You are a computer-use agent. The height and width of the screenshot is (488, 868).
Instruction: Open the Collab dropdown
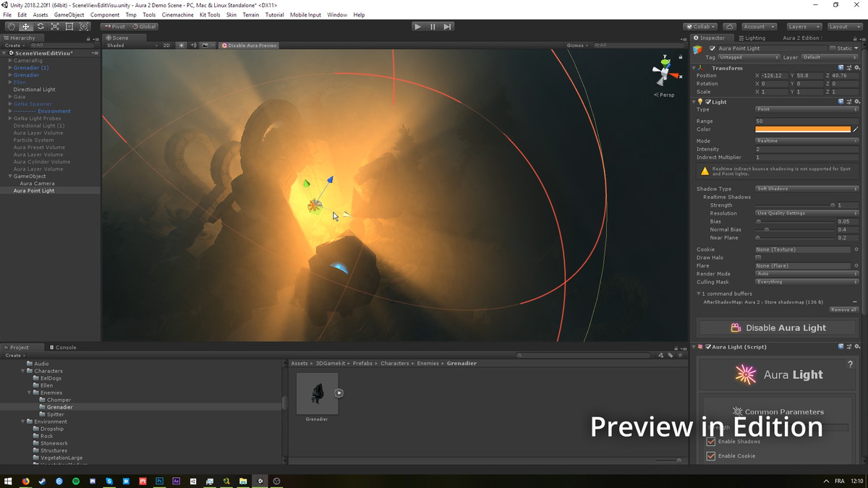click(701, 26)
